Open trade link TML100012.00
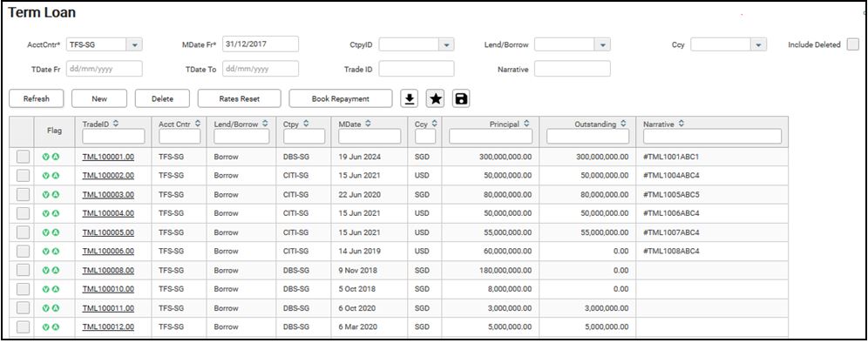Screen dimensions: 868x343 [108, 327]
